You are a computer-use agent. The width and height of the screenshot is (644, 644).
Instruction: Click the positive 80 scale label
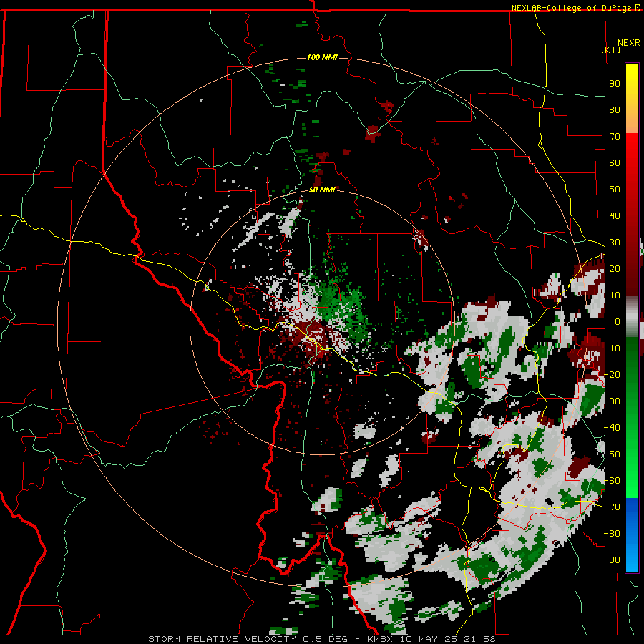pos(615,109)
